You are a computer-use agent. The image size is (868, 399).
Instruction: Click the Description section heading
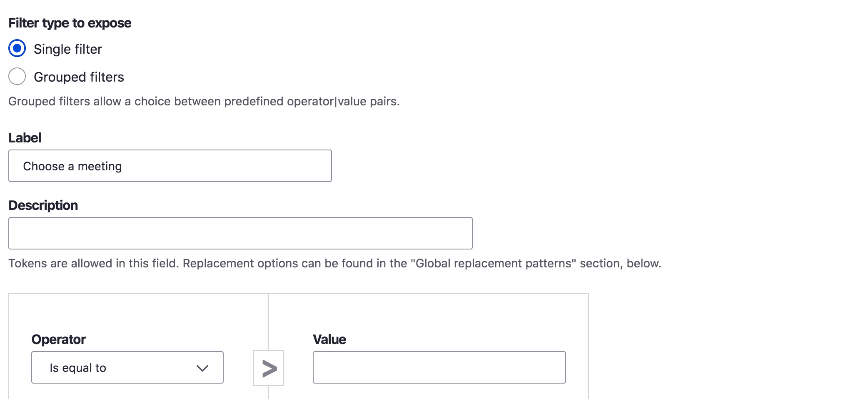(43, 205)
